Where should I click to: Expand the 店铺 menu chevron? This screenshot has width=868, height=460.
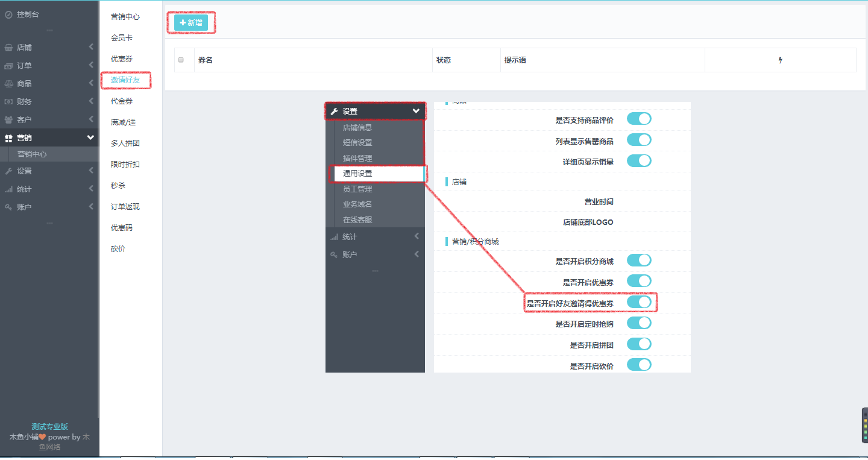(x=91, y=48)
